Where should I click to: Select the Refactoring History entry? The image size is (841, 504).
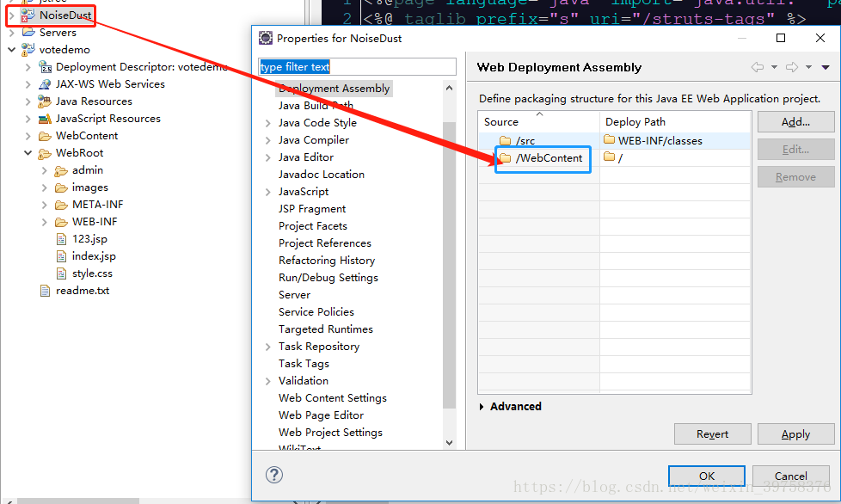coord(327,260)
